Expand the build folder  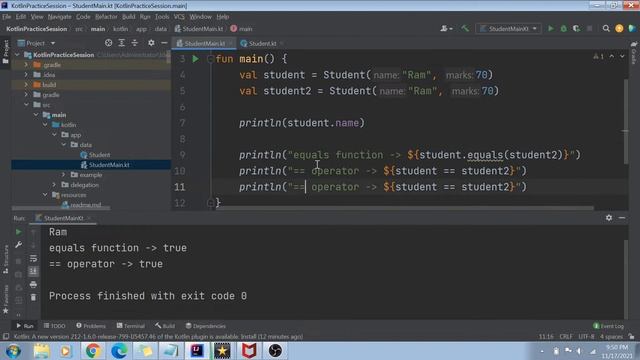(27, 85)
